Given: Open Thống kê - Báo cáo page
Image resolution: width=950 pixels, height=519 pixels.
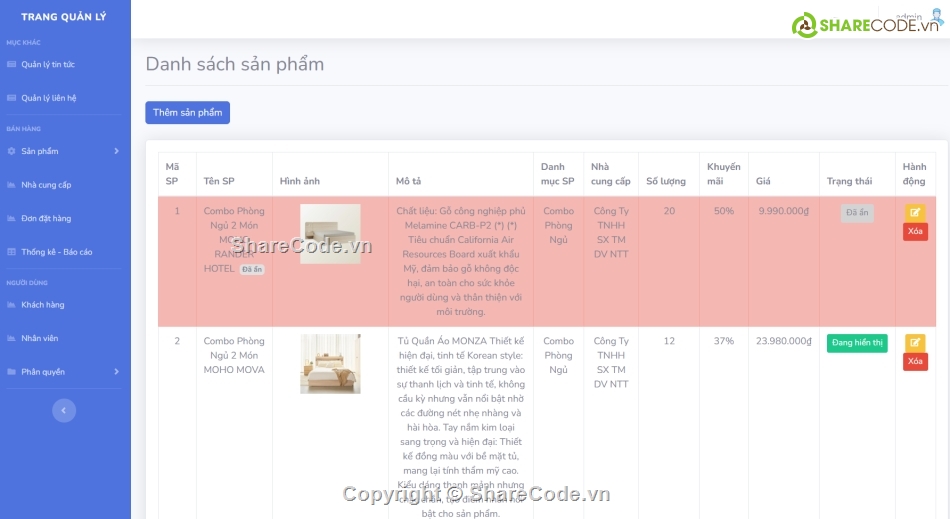Looking at the screenshot, I should pyautogui.click(x=56, y=252).
